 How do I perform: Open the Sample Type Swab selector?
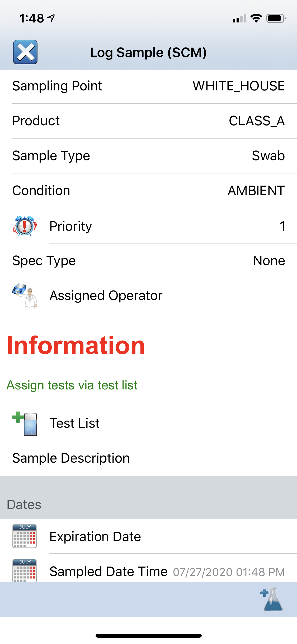point(148,155)
